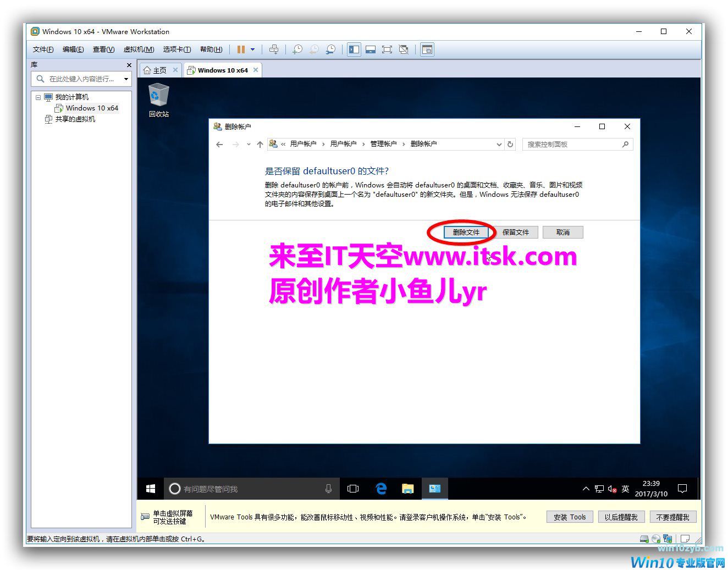Click the send Ctrl+Alt+Del toolbar icon
The image size is (728, 570).
274,49
